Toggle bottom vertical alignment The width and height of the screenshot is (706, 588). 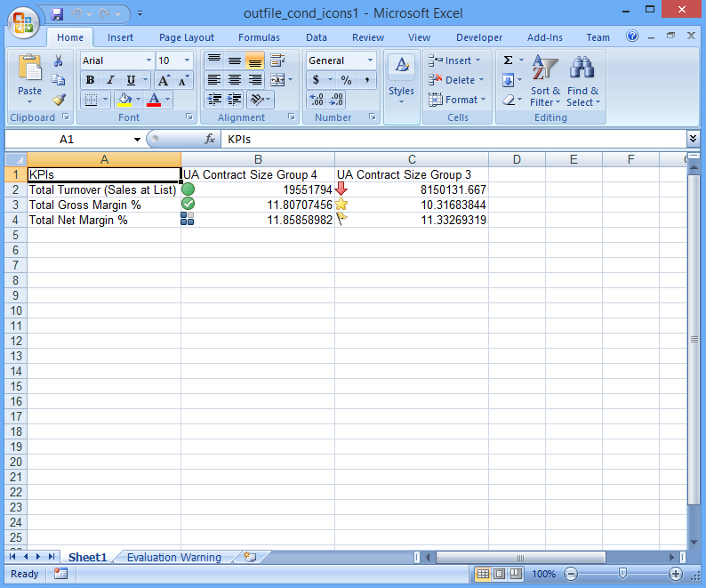255,60
